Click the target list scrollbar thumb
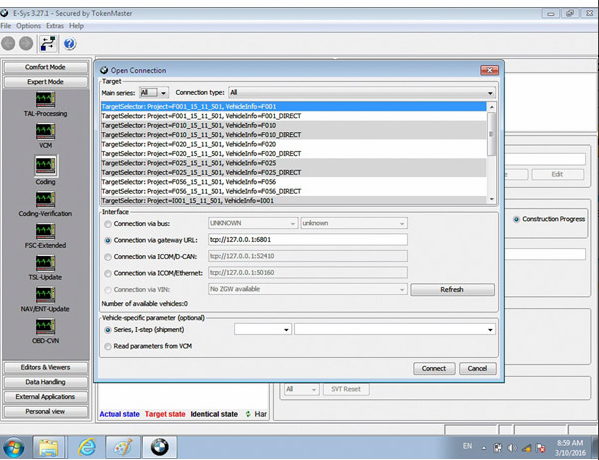The width and height of the screenshot is (599, 460). [x=492, y=134]
